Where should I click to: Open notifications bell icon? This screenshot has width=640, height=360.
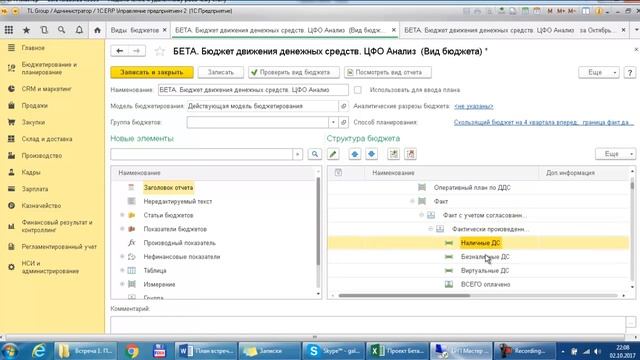[79, 30]
